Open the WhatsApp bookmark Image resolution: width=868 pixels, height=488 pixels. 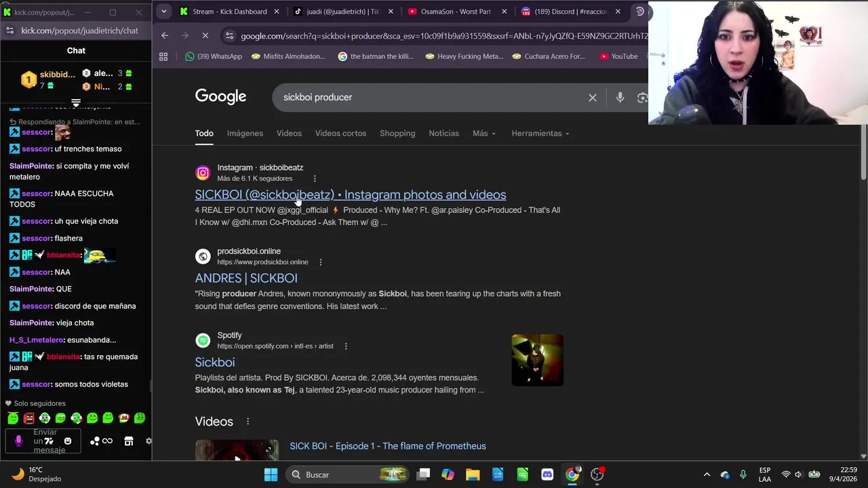point(214,56)
